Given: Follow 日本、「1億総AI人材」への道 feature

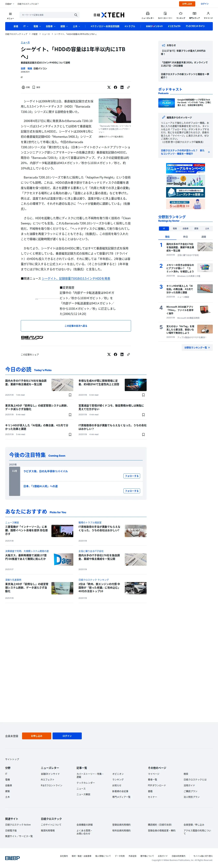Looking at the screenshot, I should [132, 491].
